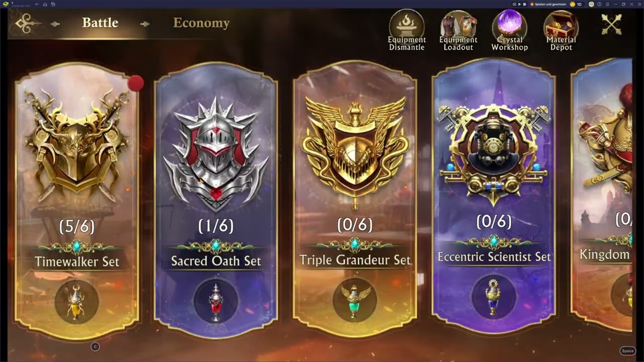The image size is (644, 362).
Task: Open the Timewalker Set card
Action: [x=76, y=201]
